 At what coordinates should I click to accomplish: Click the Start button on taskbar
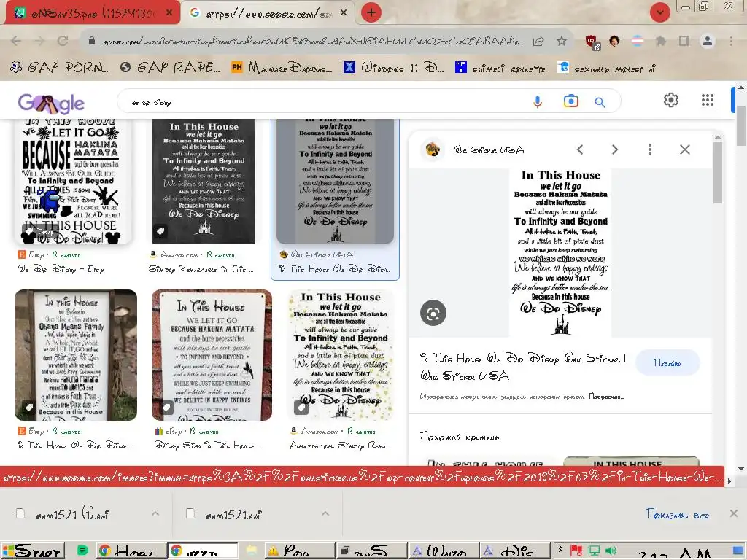point(32,551)
